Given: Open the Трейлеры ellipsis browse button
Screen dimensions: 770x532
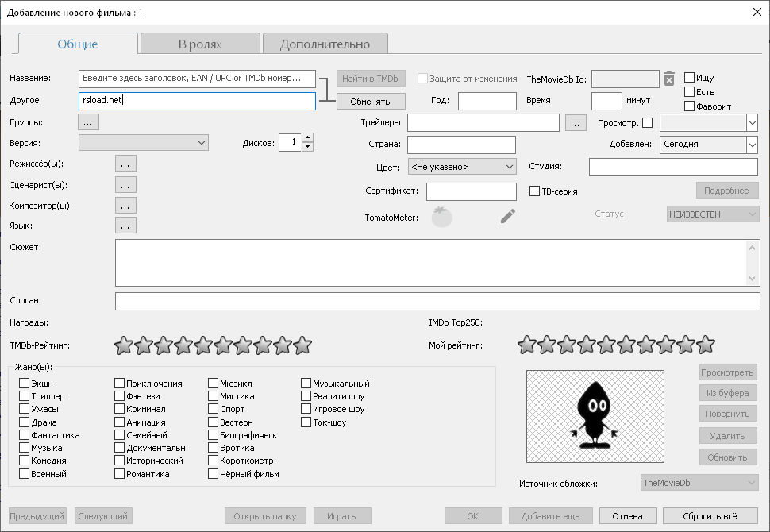Looking at the screenshot, I should point(576,123).
